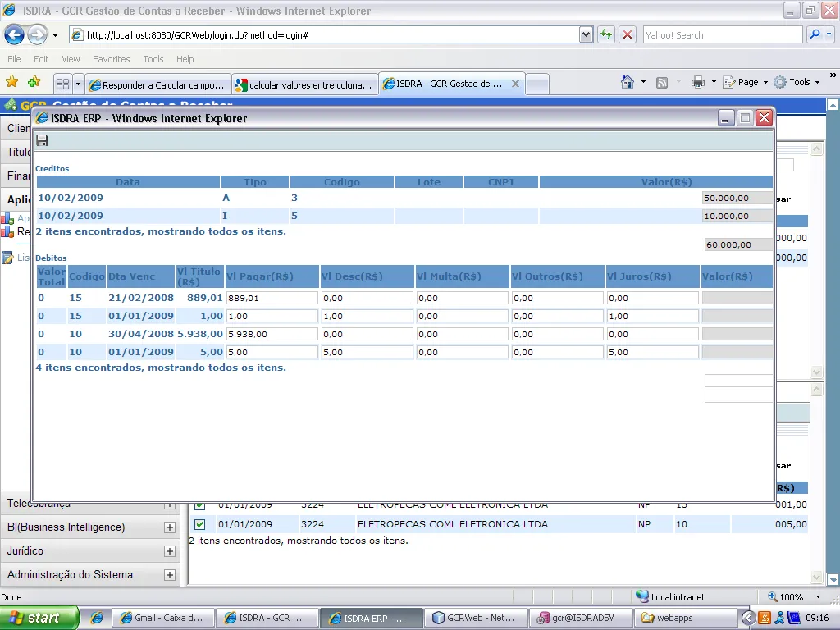Open the Favorites menu
Viewport: 840px width, 630px height.
click(112, 59)
